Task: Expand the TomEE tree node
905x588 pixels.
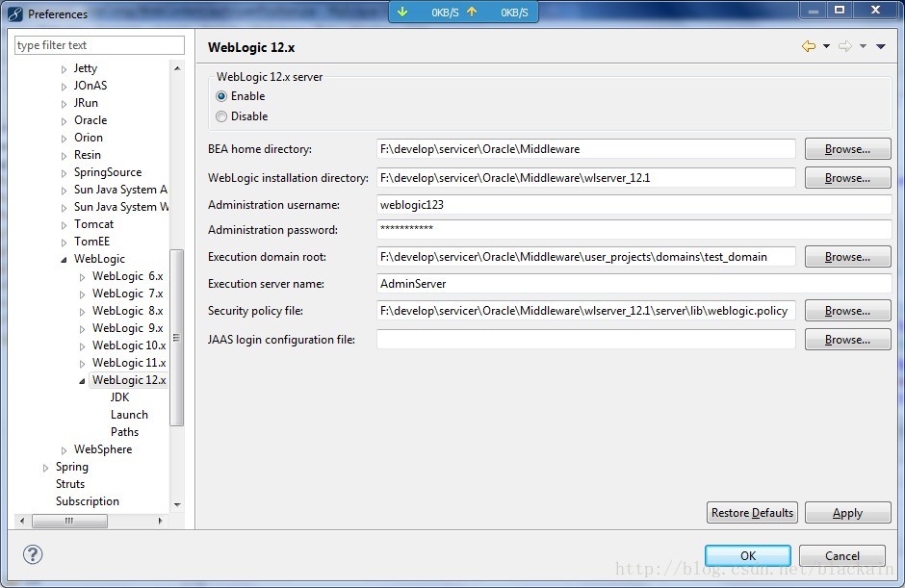Action: click(65, 243)
